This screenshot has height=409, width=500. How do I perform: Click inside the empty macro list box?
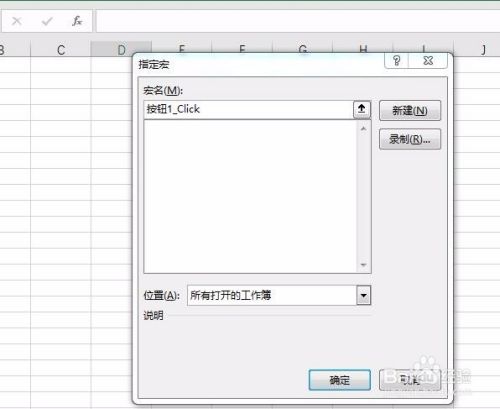pos(250,196)
